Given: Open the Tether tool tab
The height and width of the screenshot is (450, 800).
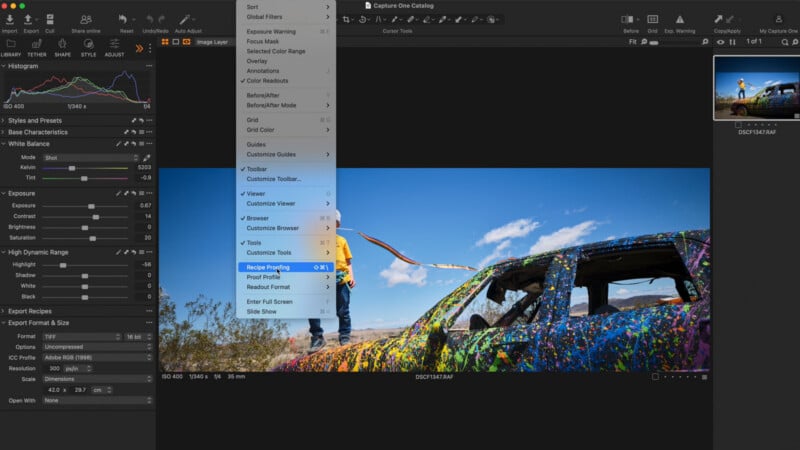Looking at the screenshot, I should pos(37,48).
